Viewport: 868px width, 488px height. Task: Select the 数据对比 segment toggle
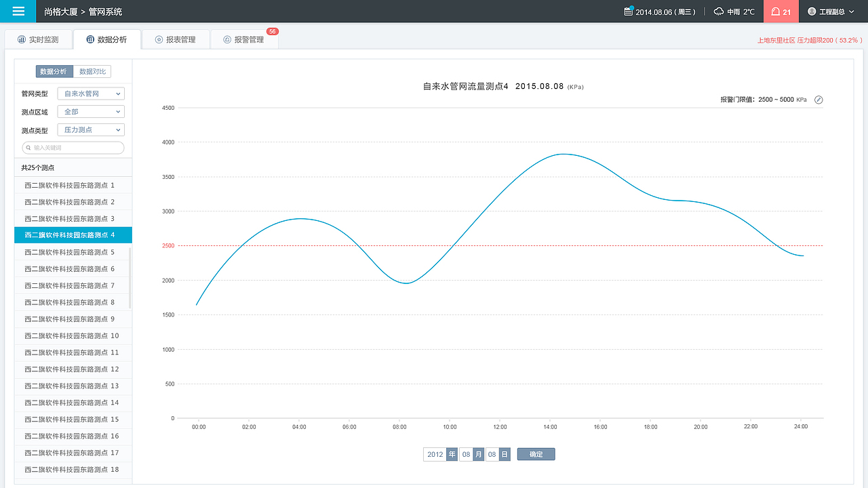(x=92, y=72)
